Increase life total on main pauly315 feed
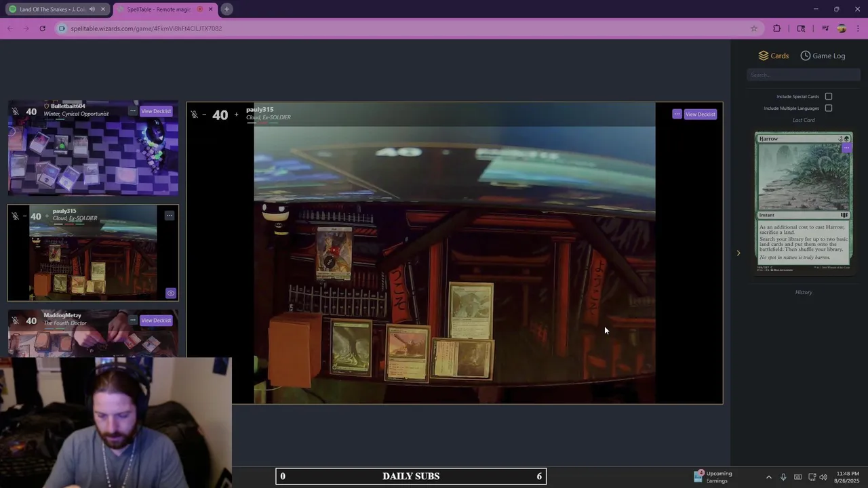The image size is (868, 488). coord(236,115)
